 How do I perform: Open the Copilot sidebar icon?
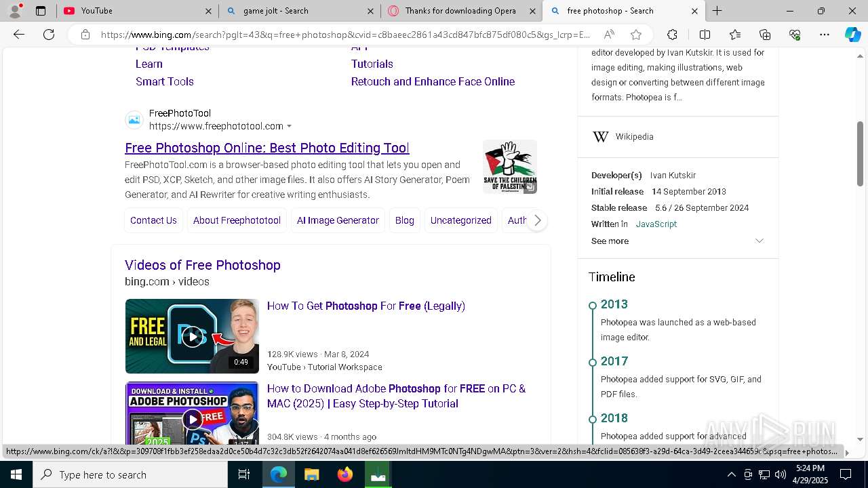click(x=852, y=35)
